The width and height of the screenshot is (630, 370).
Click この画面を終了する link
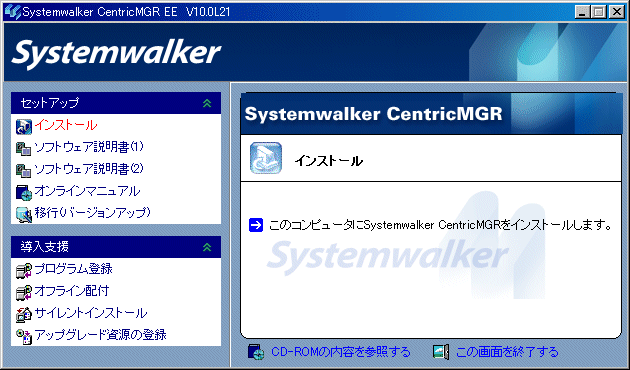coord(507,352)
